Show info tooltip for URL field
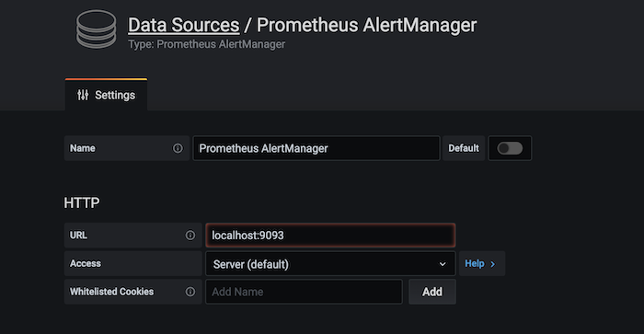This screenshot has height=334, width=644. pyautogui.click(x=190, y=235)
